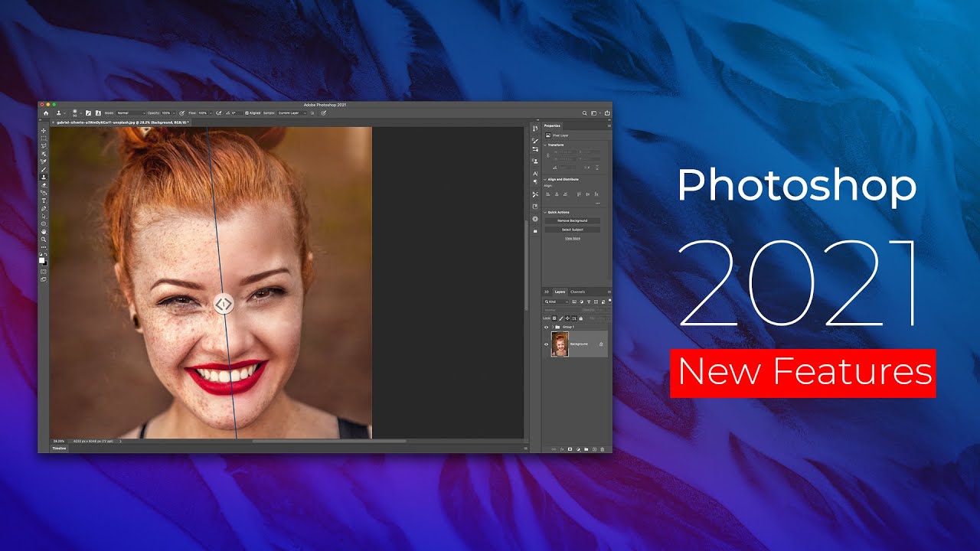Switch to the 3D tab
Image resolution: width=980 pixels, height=551 pixels.
click(547, 292)
